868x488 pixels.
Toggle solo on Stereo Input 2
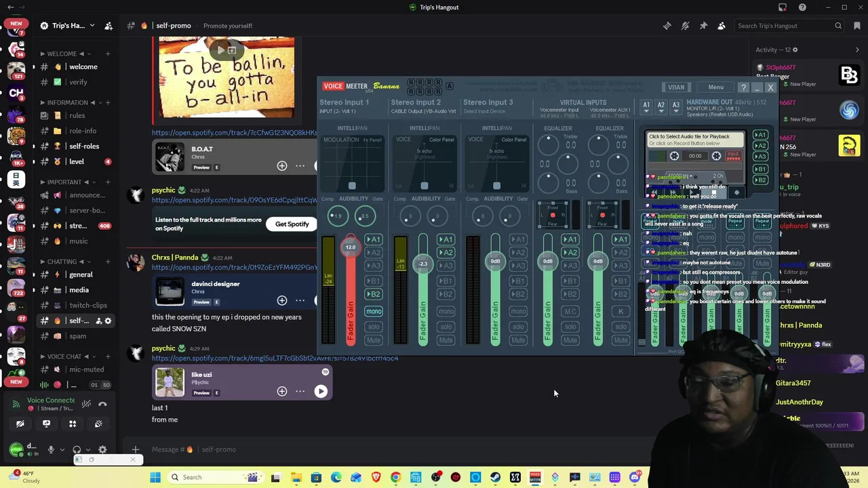tap(446, 327)
